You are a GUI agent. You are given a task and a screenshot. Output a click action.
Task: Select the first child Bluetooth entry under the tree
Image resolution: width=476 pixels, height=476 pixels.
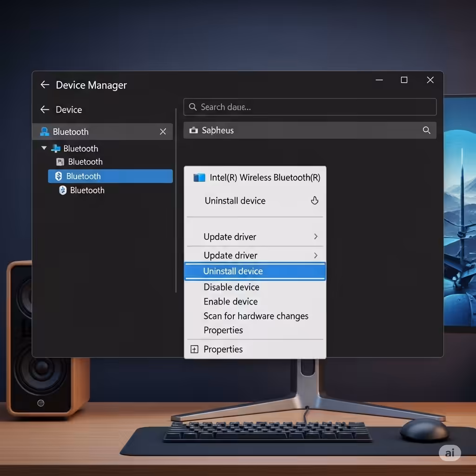point(86,162)
